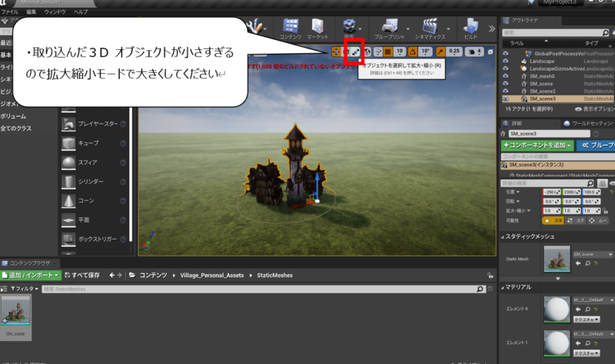Click the blue ブループリント button

pos(597,145)
